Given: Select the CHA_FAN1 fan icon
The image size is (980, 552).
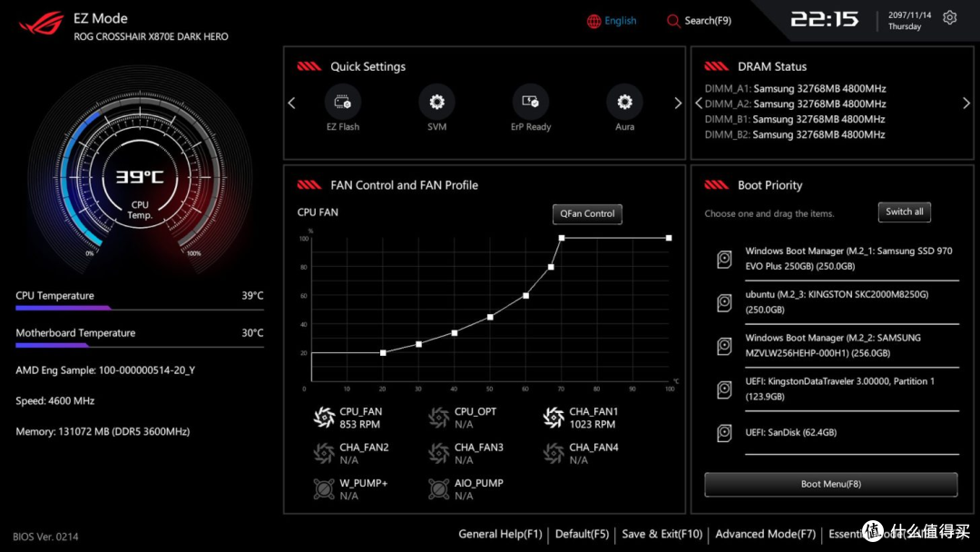Looking at the screenshot, I should point(554,418).
